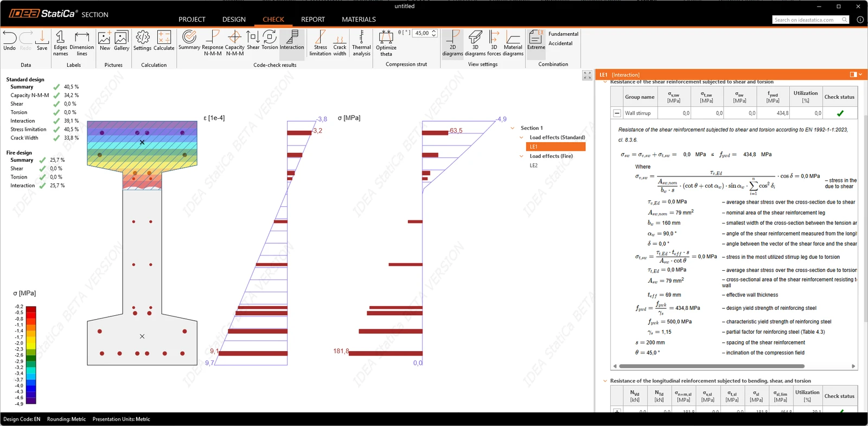Open the MATERIALS tab
The height and width of the screenshot is (426, 868).
[x=359, y=20]
